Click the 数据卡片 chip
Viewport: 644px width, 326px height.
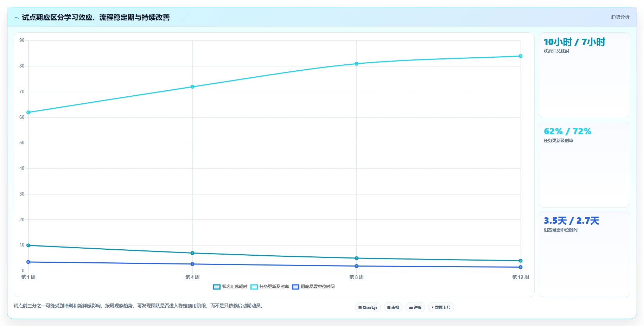point(441,307)
